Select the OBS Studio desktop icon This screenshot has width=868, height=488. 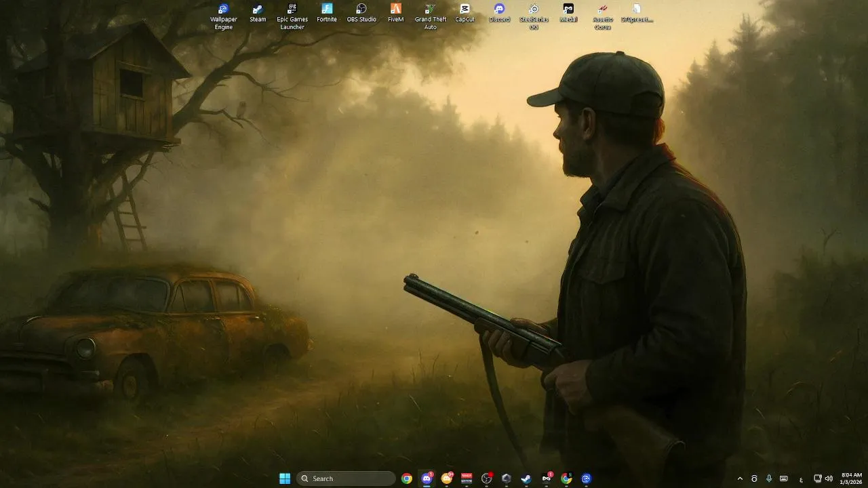(x=361, y=14)
